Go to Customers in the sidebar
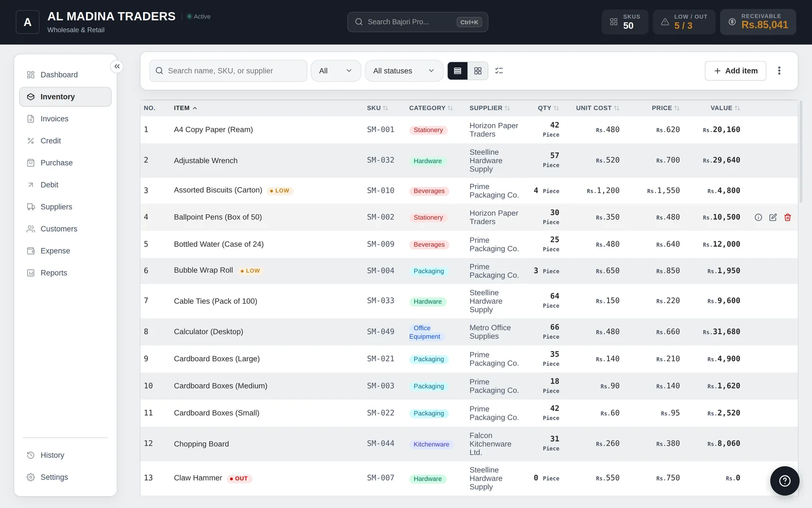The image size is (812, 508). (65, 229)
